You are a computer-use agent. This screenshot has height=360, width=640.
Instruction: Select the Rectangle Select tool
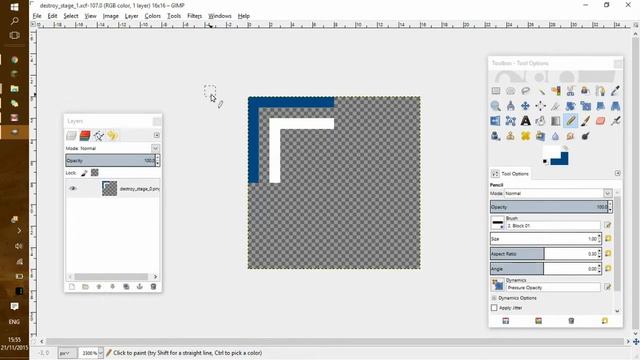tap(496, 91)
